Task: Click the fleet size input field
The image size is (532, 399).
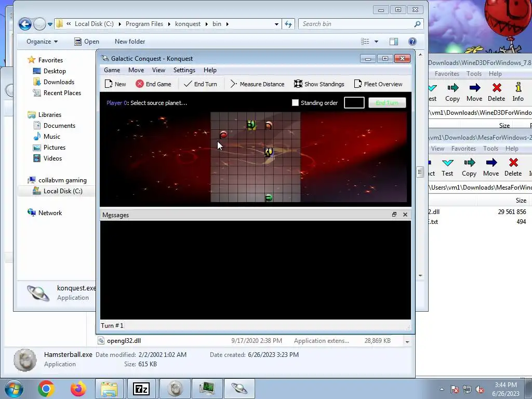Action: (354, 102)
